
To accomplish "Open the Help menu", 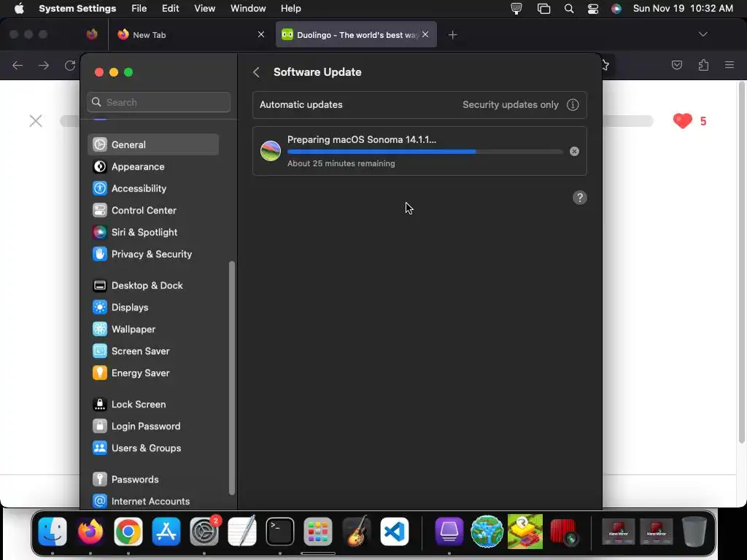I will [x=290, y=9].
